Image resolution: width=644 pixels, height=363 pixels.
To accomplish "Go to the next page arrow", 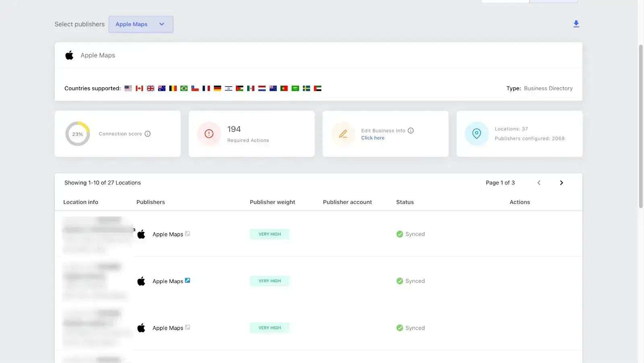I will 561,183.
